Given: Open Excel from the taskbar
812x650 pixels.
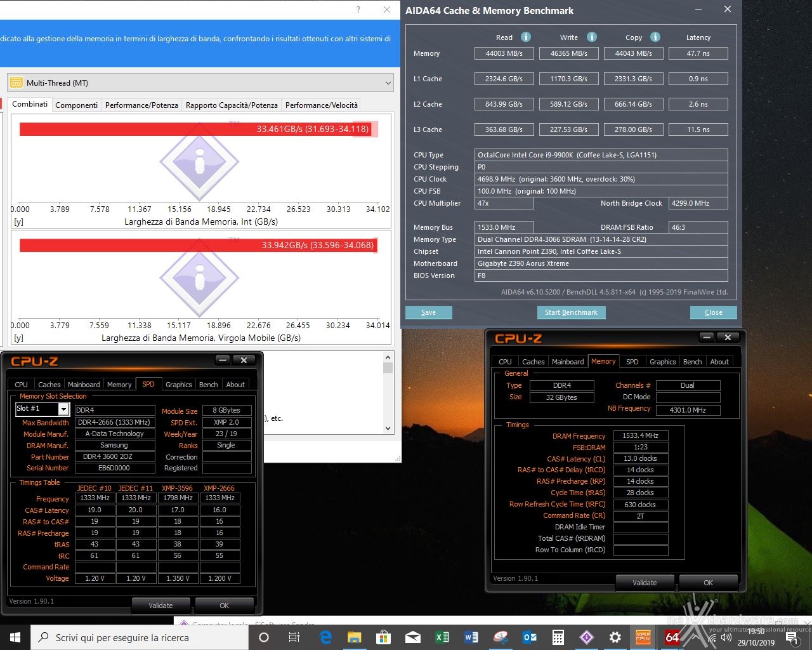Looking at the screenshot, I should click(442, 637).
